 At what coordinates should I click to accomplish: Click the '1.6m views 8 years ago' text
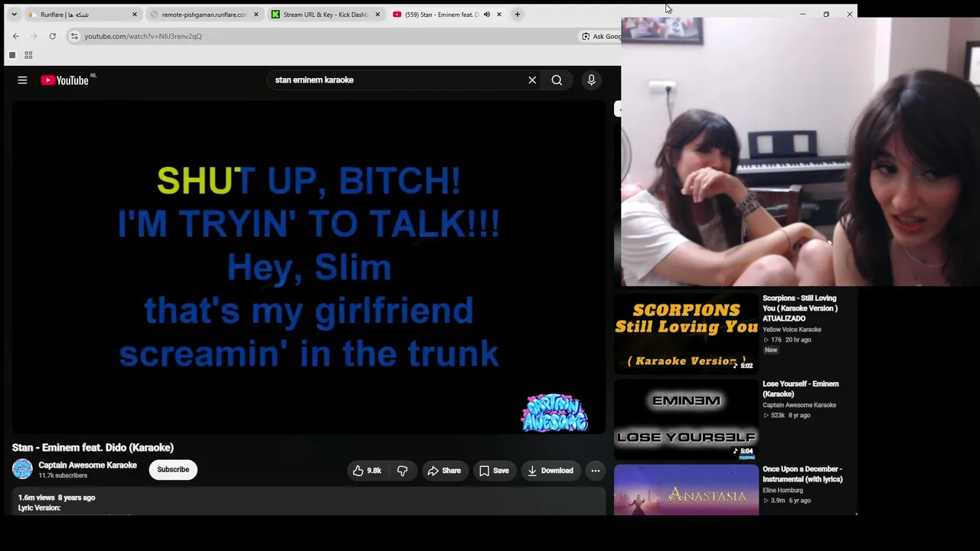coord(57,497)
